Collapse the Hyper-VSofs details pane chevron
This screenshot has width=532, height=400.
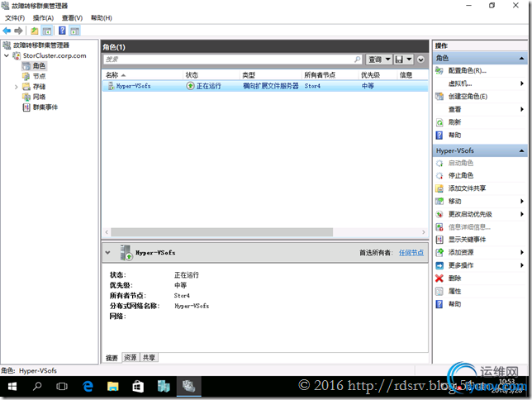point(107,253)
